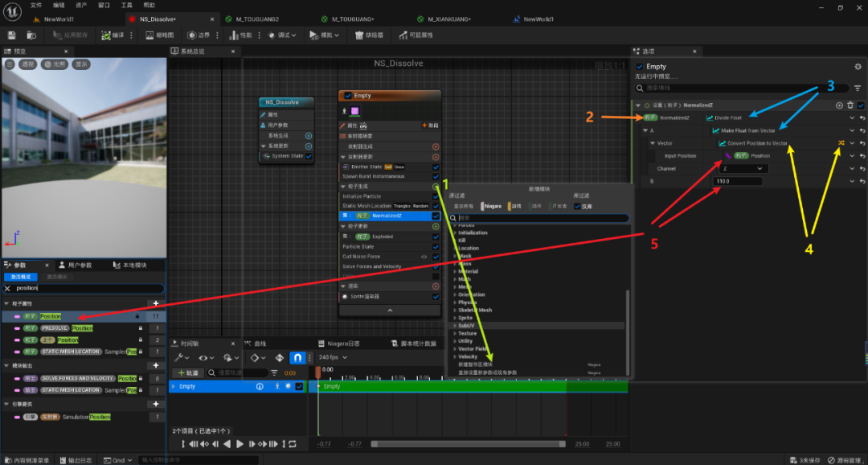Open the 文件 menu
Screen dimensions: 868x465
(x=36, y=5)
